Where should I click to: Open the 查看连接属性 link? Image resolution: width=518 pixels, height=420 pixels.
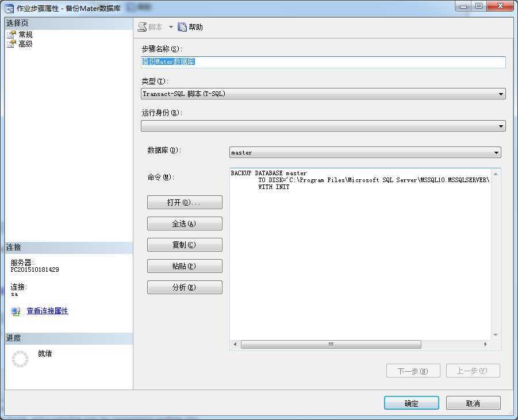click(47, 311)
